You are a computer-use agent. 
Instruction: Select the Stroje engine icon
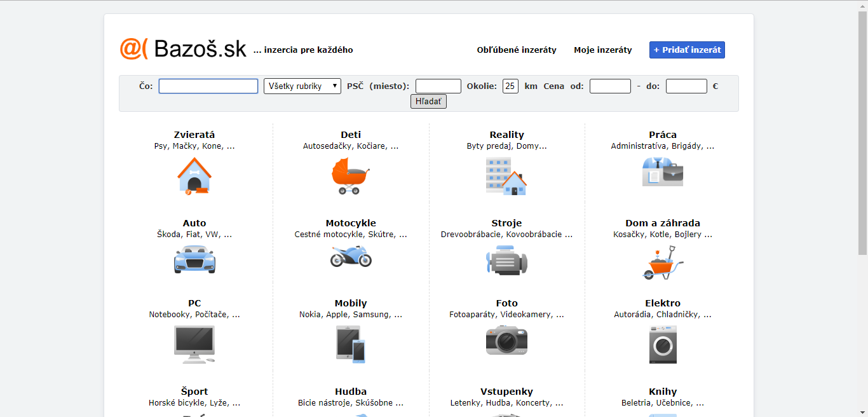pos(506,260)
